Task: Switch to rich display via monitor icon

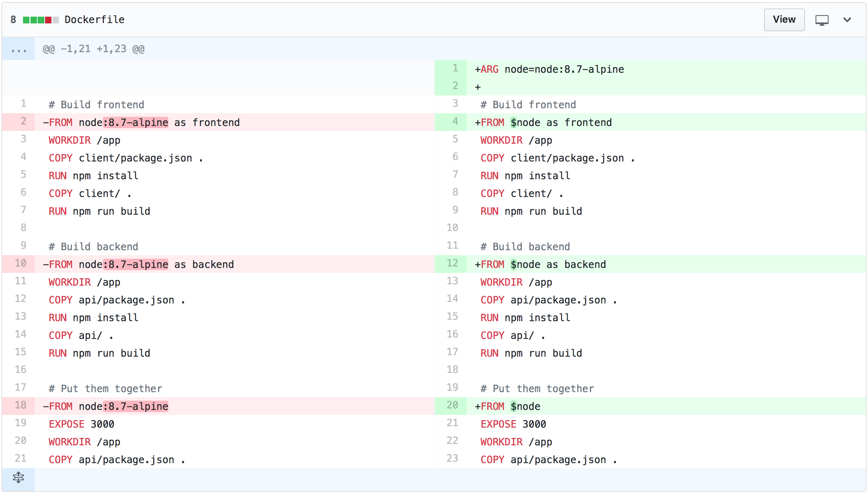Action: pos(822,20)
